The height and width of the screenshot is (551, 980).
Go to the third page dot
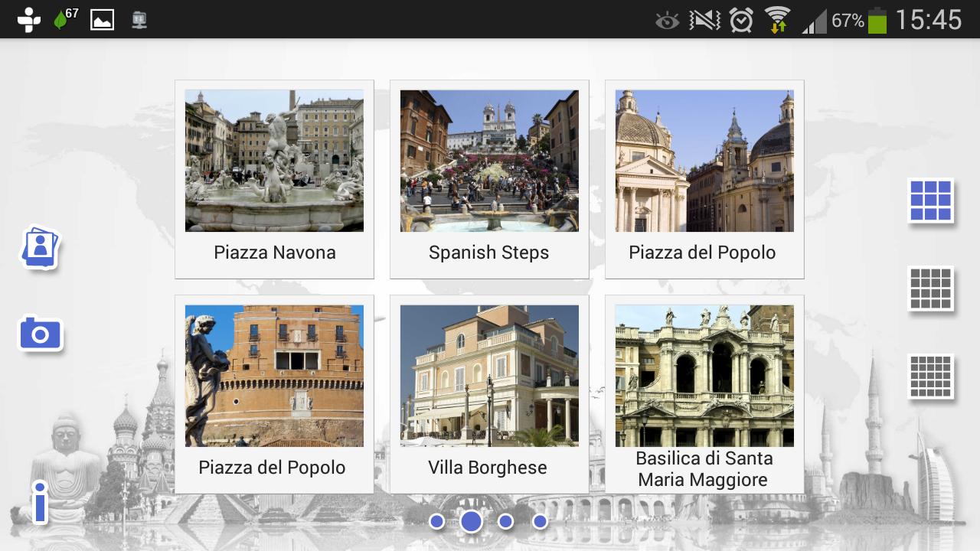click(505, 521)
